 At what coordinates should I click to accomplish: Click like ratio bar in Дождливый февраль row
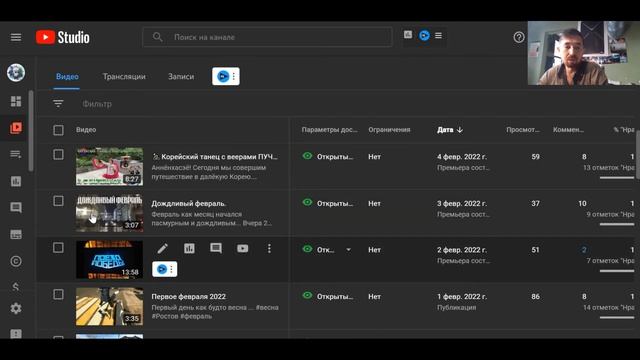pos(617,224)
